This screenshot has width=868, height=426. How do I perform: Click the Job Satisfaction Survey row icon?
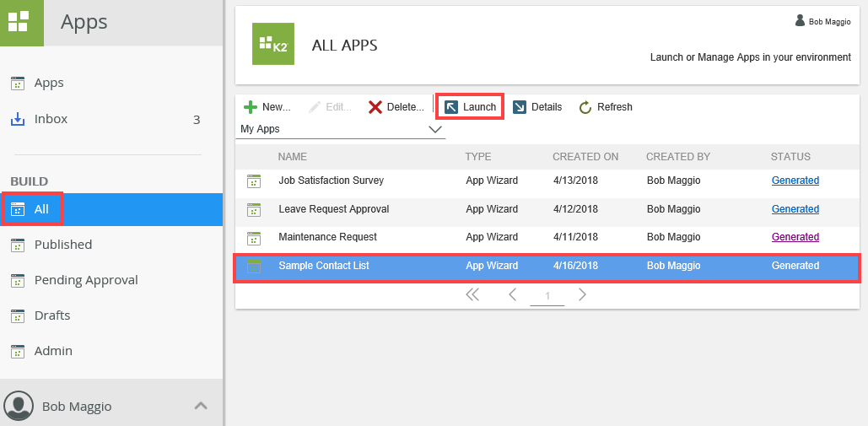(x=254, y=181)
